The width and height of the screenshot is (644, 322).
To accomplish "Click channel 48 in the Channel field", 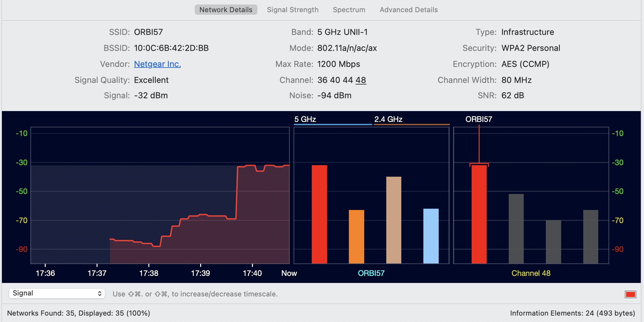I will pos(361,80).
